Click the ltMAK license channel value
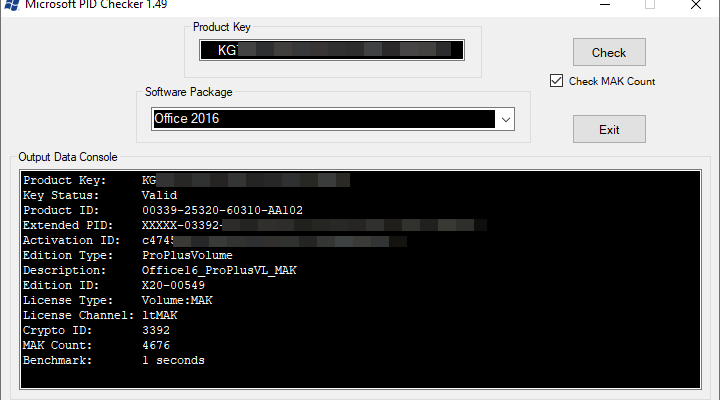This screenshot has width=720, height=400. [159, 315]
